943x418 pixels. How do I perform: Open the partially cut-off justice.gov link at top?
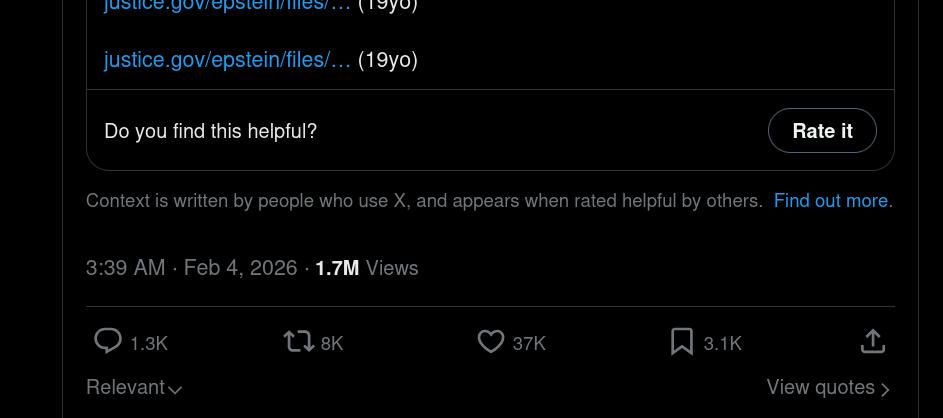click(x=227, y=5)
